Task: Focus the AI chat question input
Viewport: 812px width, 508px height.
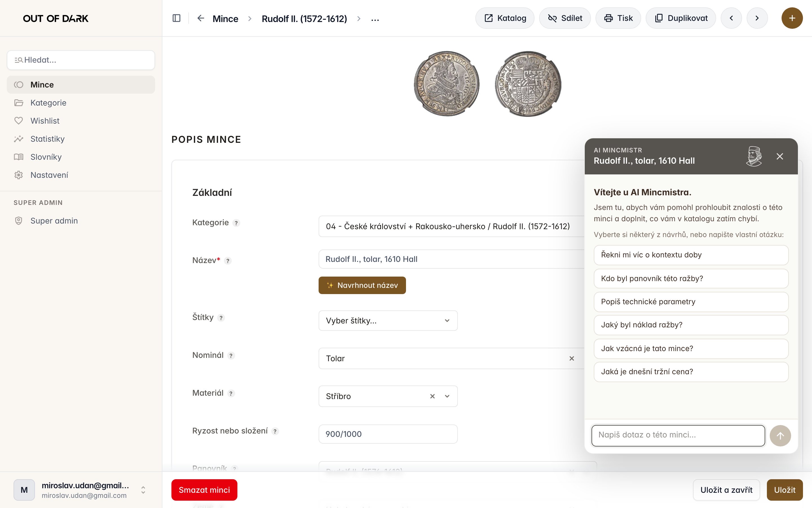Action: (x=678, y=436)
